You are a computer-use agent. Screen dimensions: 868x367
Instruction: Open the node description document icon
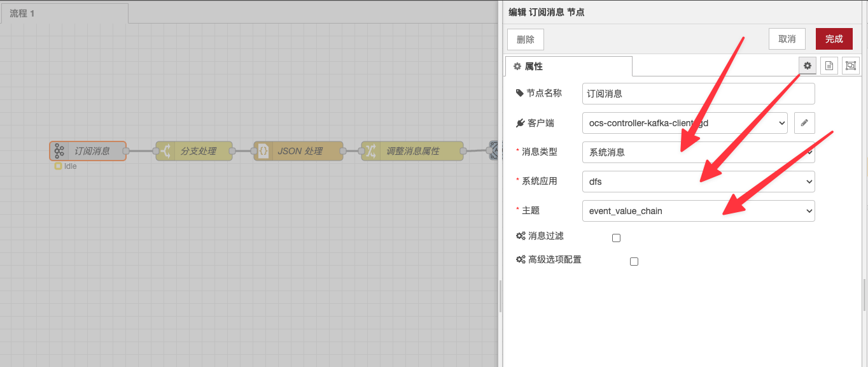point(829,66)
